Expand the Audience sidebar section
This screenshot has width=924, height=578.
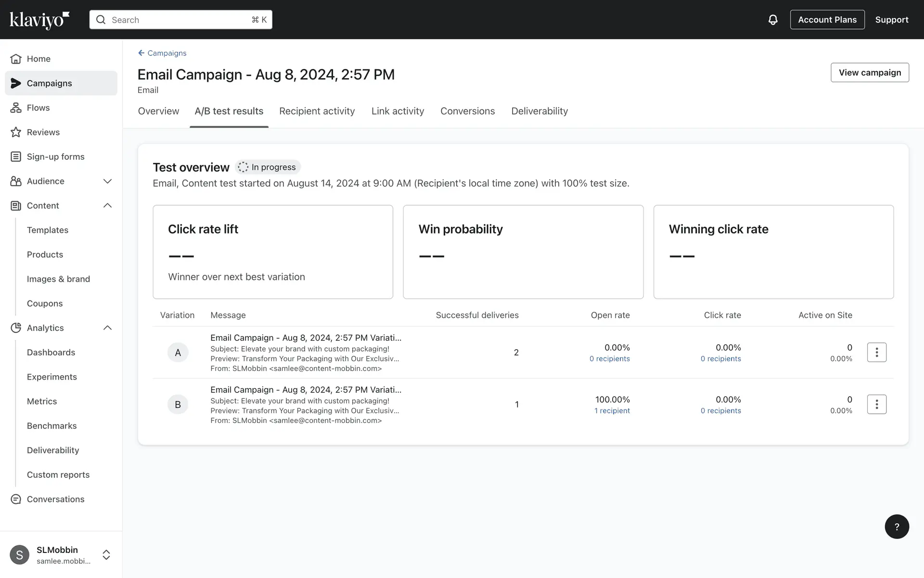pyautogui.click(x=107, y=182)
